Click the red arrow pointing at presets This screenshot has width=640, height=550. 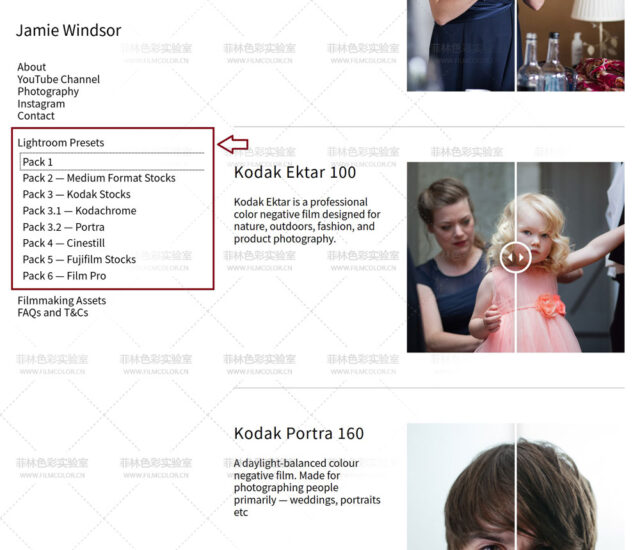(233, 143)
